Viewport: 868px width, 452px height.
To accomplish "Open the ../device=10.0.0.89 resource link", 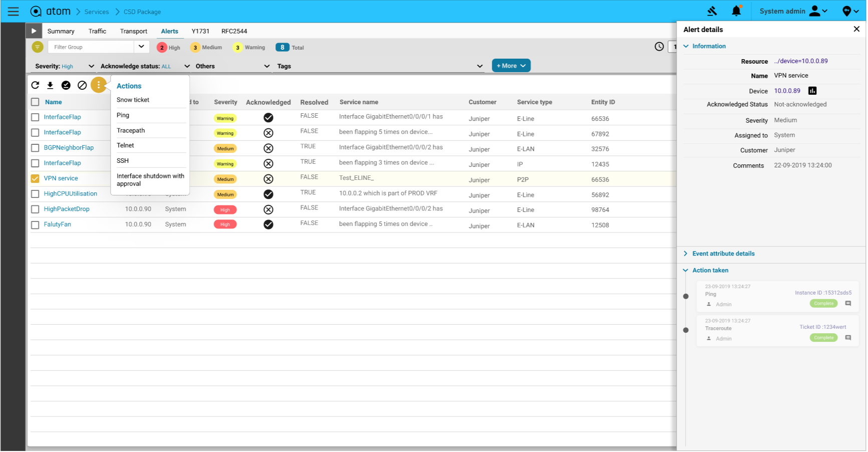I will pos(800,61).
